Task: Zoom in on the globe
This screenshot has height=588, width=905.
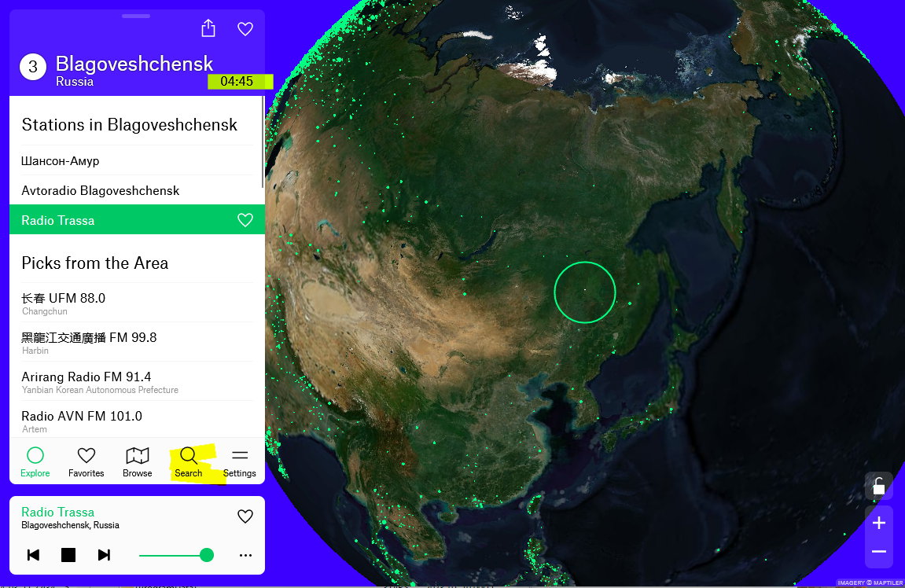Action: coord(878,523)
